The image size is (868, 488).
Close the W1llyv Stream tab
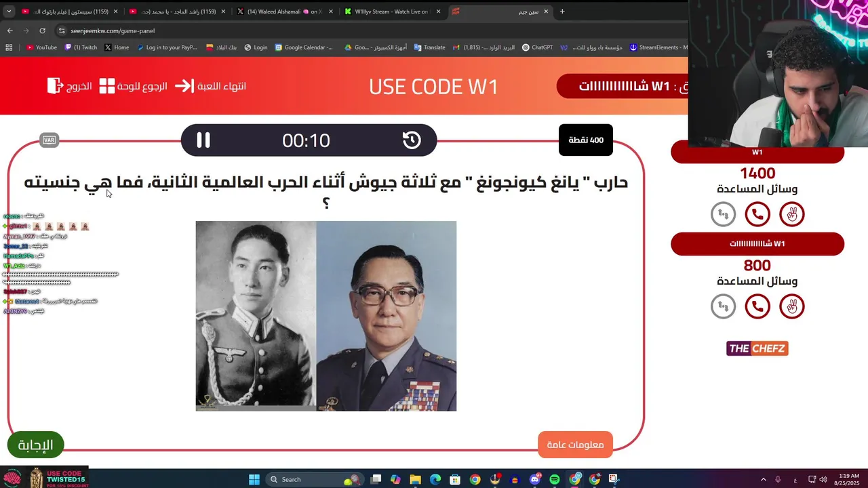tap(439, 12)
